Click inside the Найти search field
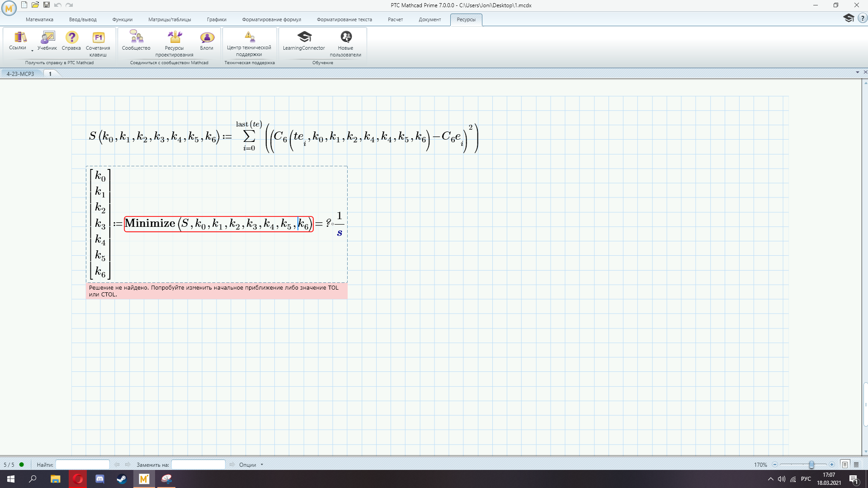The width and height of the screenshot is (868, 488). tap(83, 465)
